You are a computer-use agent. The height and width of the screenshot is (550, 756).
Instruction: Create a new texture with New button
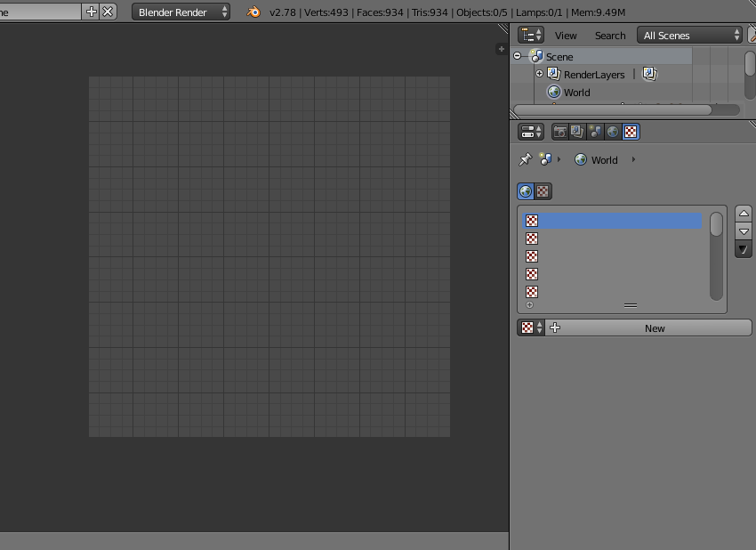click(x=648, y=328)
